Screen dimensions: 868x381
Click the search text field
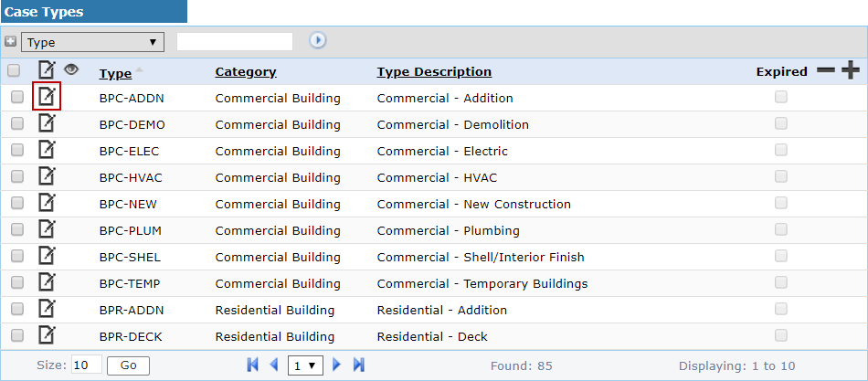pyautogui.click(x=235, y=41)
